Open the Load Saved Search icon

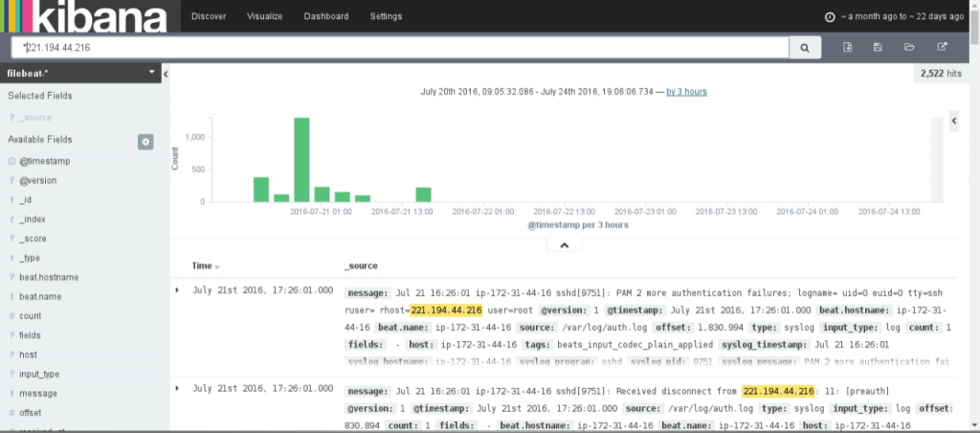click(909, 47)
